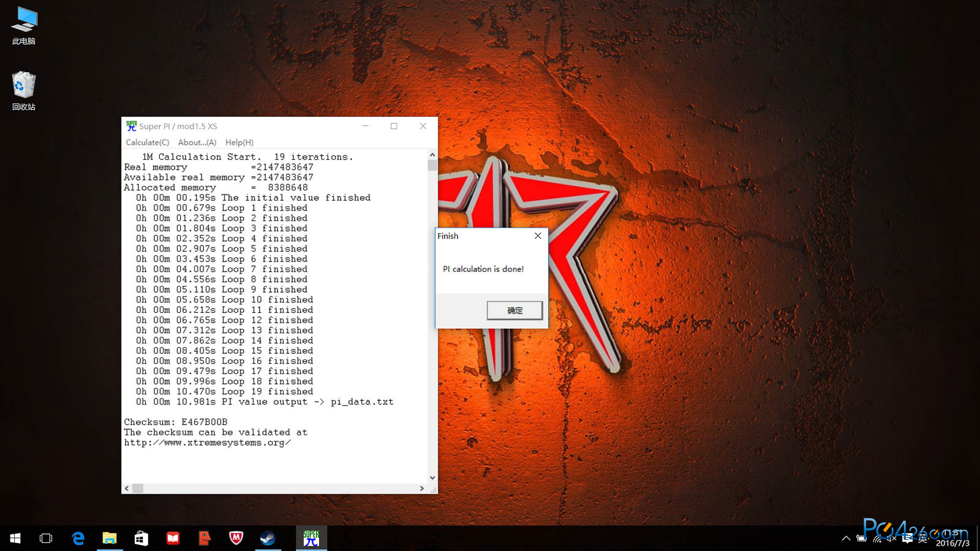
Task: Open File Explorer from taskbar
Action: [110, 538]
